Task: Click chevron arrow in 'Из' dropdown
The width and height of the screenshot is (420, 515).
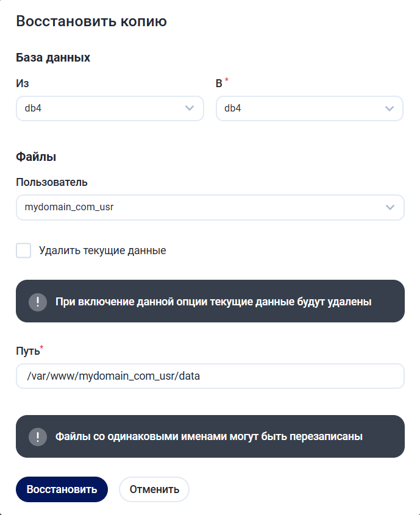Action: (190, 108)
